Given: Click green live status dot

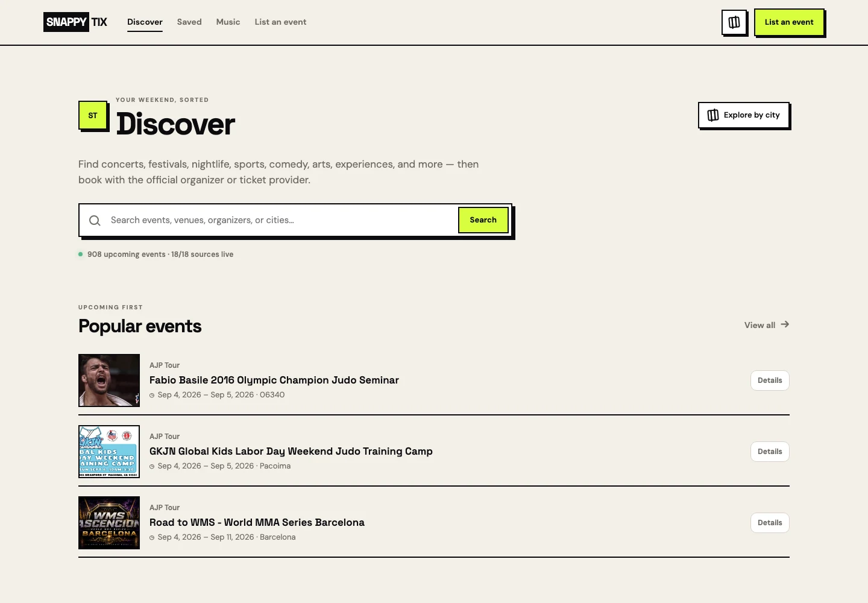Looking at the screenshot, I should coord(80,254).
